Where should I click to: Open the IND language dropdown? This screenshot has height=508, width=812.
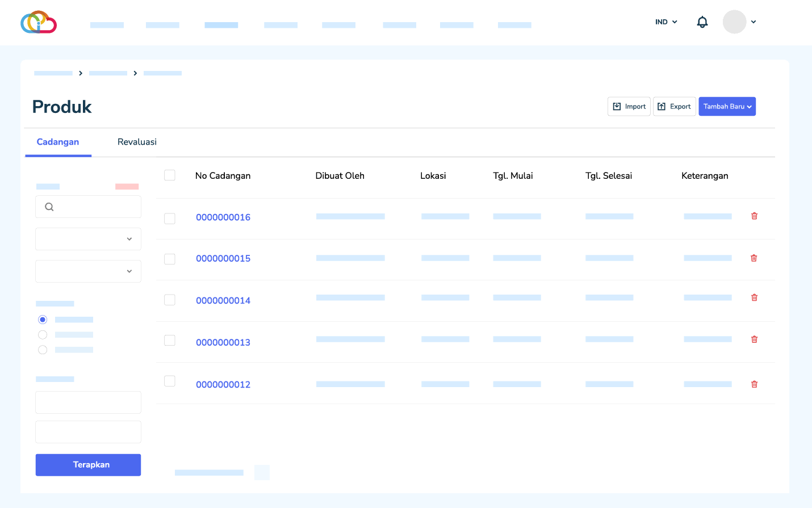666,22
